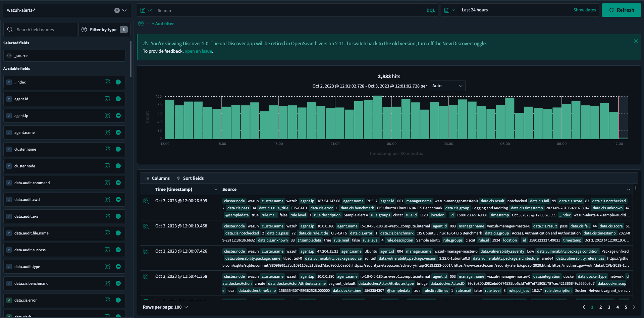Go to results page 3

[x=609, y=307]
